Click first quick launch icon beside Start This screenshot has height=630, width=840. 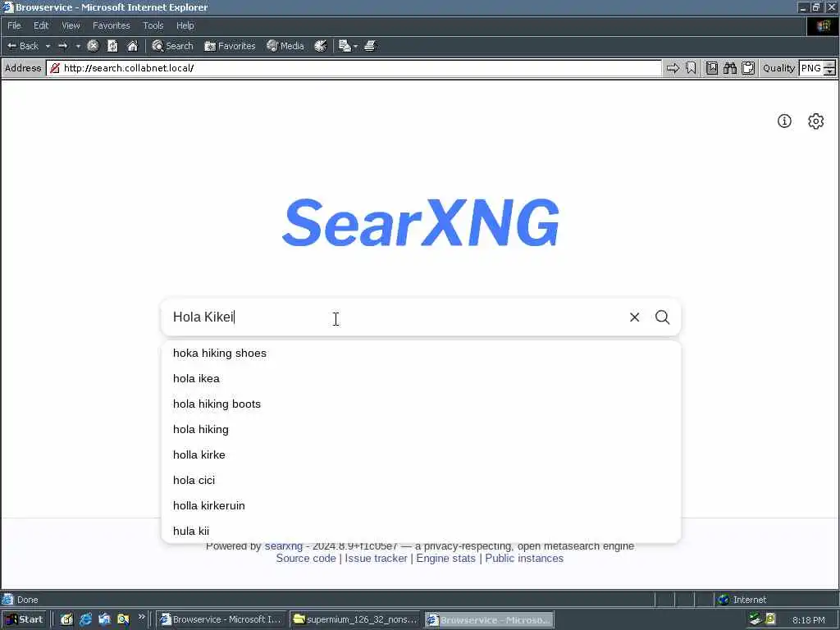(66, 619)
